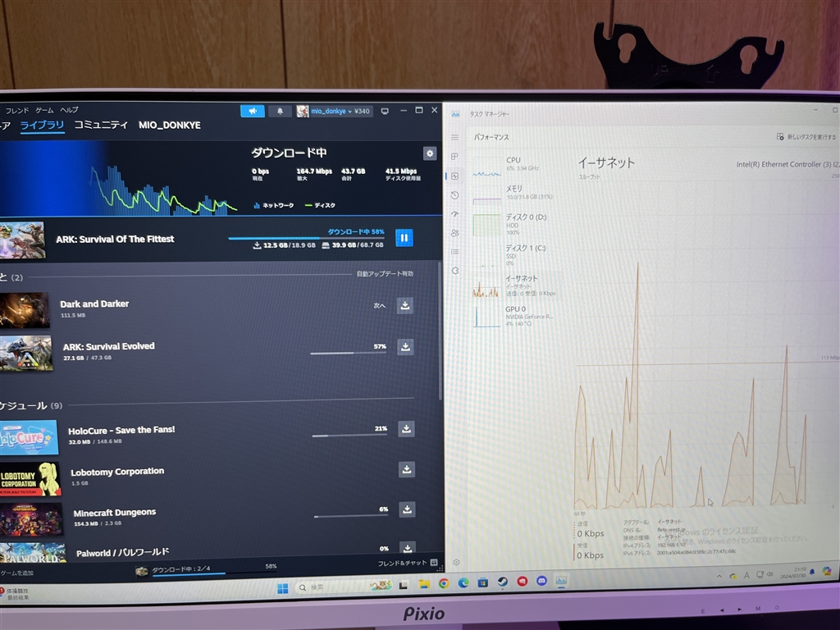Open taskbar clock showing 21:10
Image resolution: width=840 pixels, height=630 pixels.
tap(793, 573)
